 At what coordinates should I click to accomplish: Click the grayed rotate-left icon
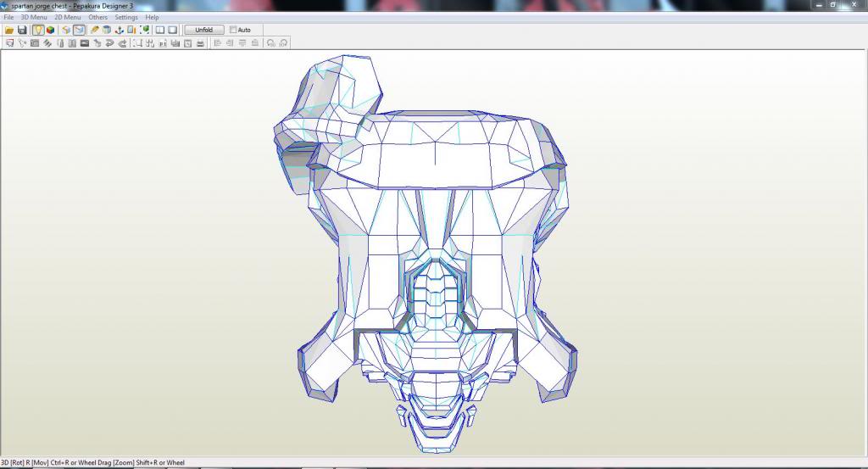(270, 43)
